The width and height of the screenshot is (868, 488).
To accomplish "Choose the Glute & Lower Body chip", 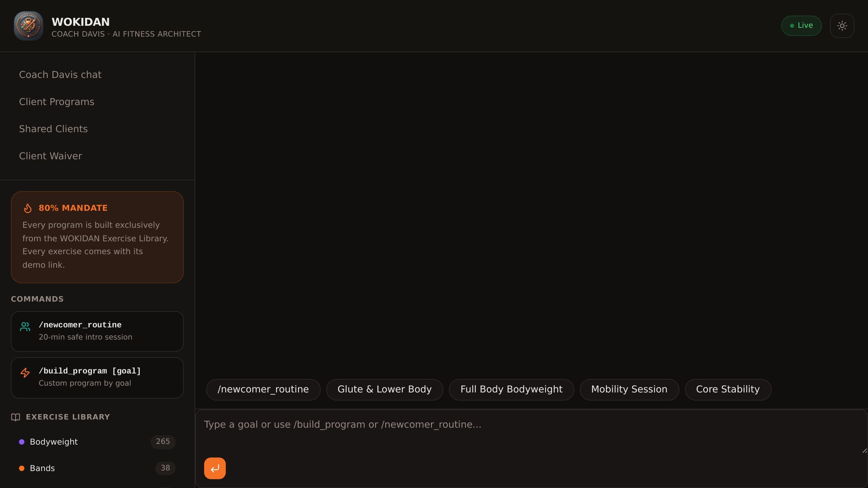I will (x=384, y=389).
